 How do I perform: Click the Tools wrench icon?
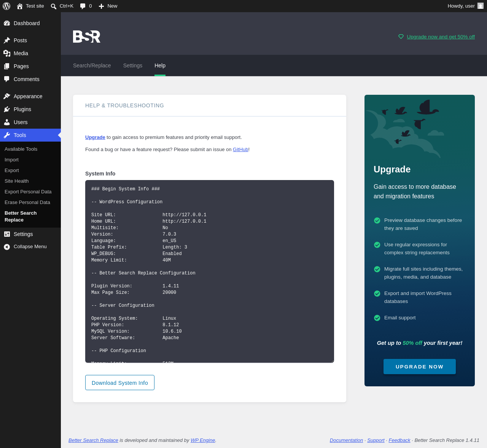click(x=7, y=135)
